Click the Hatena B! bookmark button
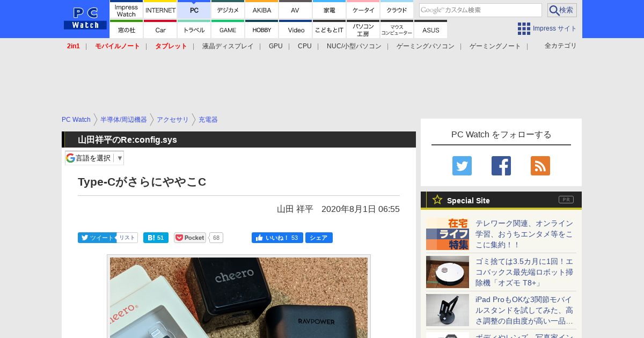Viewport: 644px width, 338px height. 156,238
